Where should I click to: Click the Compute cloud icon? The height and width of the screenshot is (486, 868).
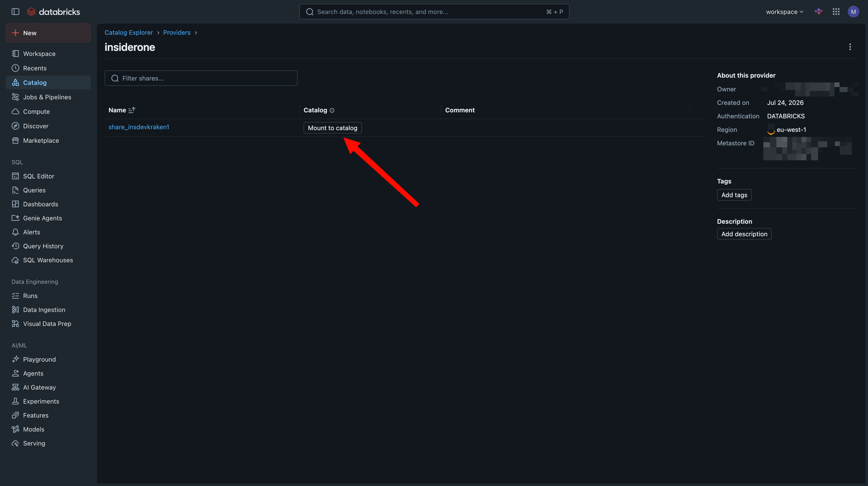tap(15, 111)
